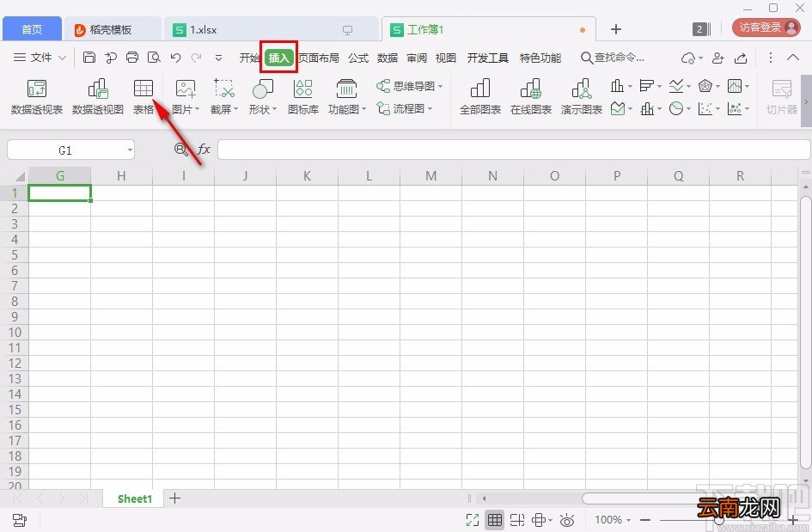Click the fx insert function icon
812x532 pixels.
[x=204, y=150]
